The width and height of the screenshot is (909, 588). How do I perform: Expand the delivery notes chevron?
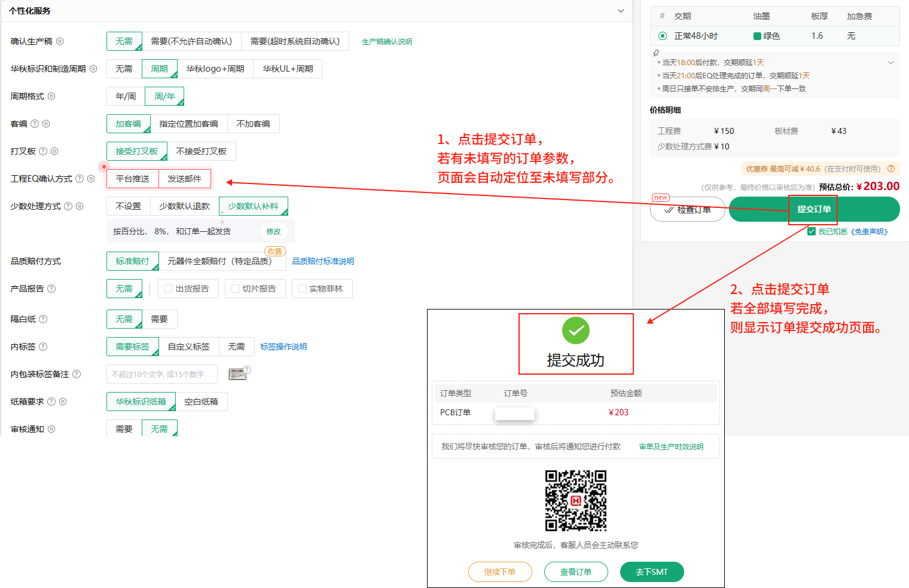890,63
